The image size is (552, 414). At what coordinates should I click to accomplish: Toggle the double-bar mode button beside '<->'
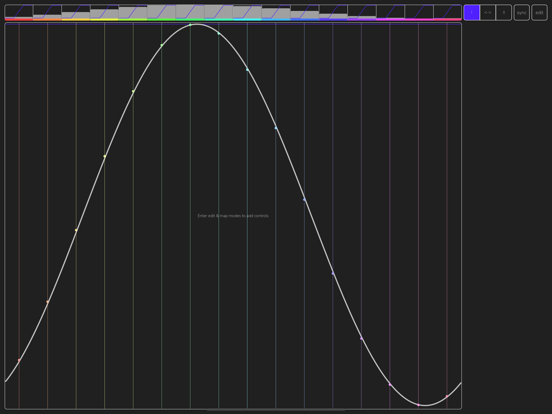504,13
